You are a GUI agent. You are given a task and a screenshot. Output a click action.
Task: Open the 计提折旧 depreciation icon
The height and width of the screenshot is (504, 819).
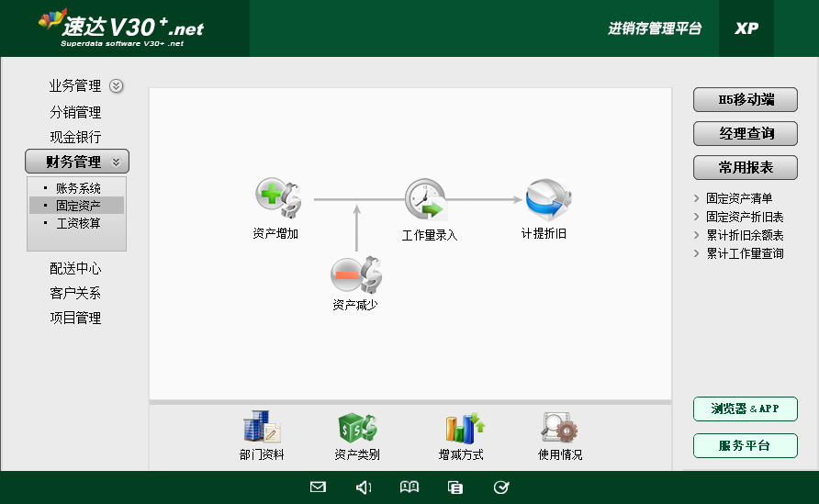(547, 198)
